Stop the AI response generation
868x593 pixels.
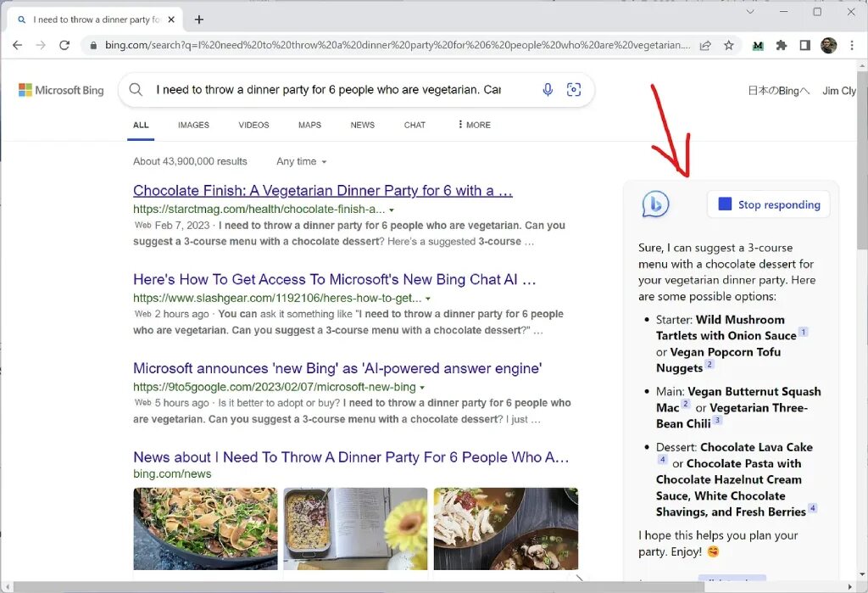768,204
